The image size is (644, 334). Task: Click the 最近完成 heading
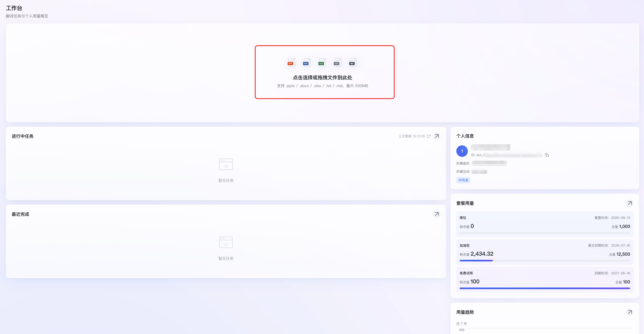pyautogui.click(x=20, y=214)
